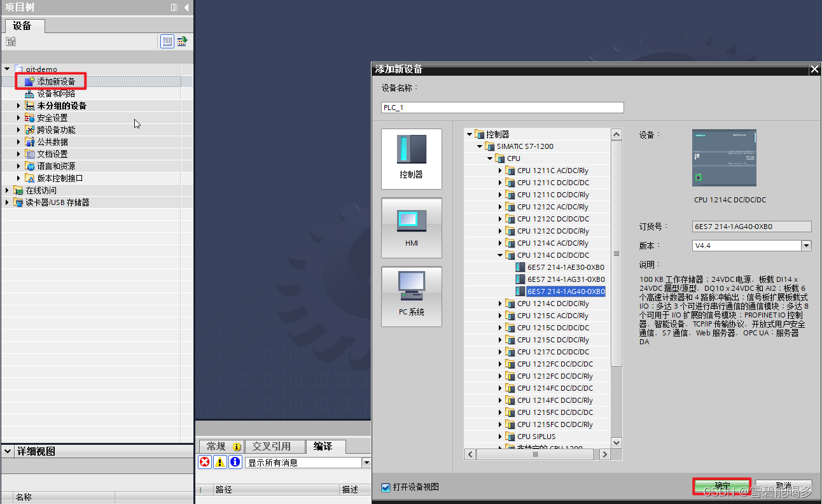Select CPU 1212FC DC/DC/Rly in the device tree
Viewport: 822px width, 504px height.
click(x=555, y=376)
